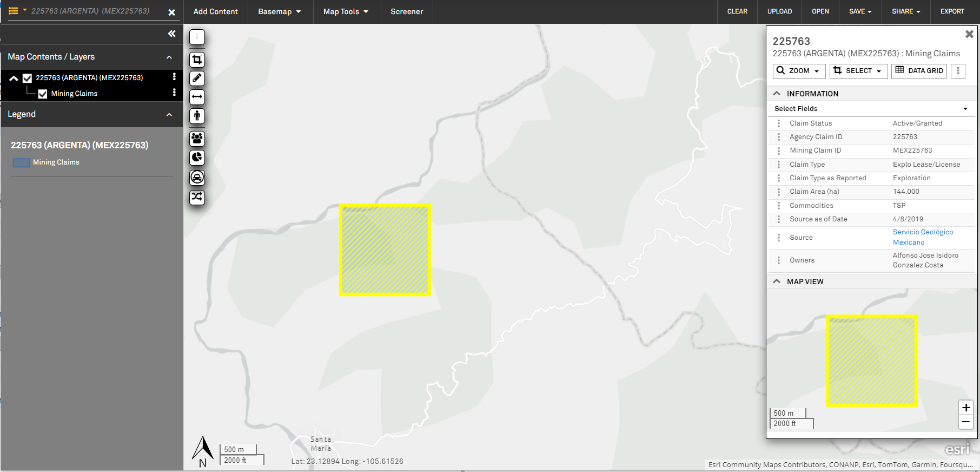Choose the measure distance arrow tool
Image resolution: width=980 pixels, height=472 pixels.
(x=197, y=97)
